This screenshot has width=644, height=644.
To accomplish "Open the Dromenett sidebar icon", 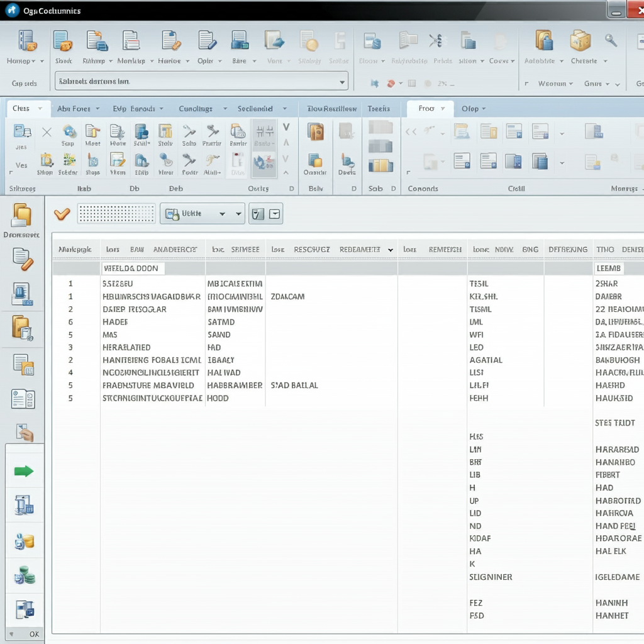I will (22, 215).
